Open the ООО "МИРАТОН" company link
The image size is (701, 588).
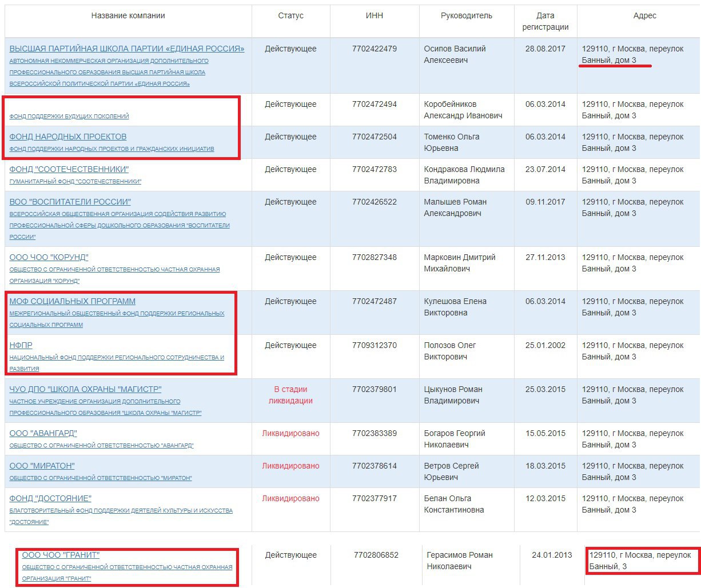coord(42,466)
